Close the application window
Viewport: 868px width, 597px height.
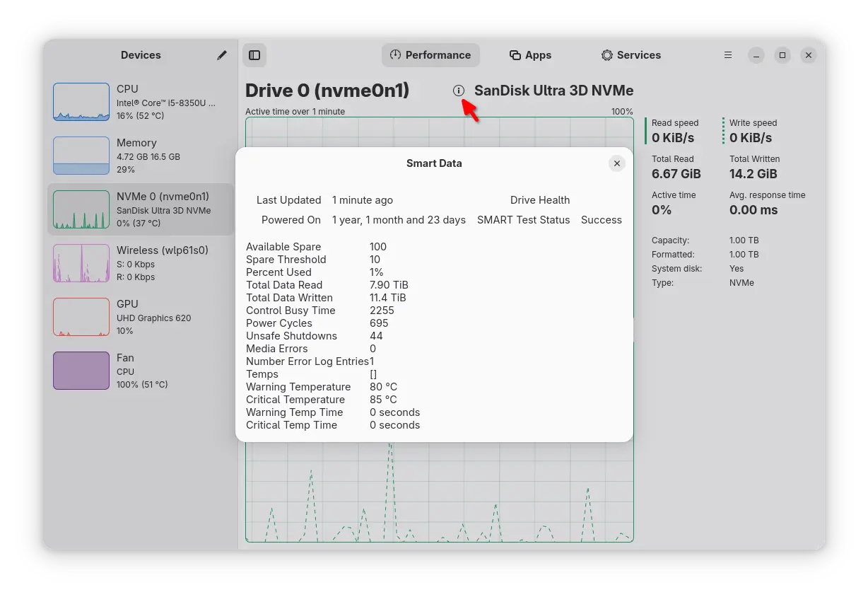click(809, 55)
